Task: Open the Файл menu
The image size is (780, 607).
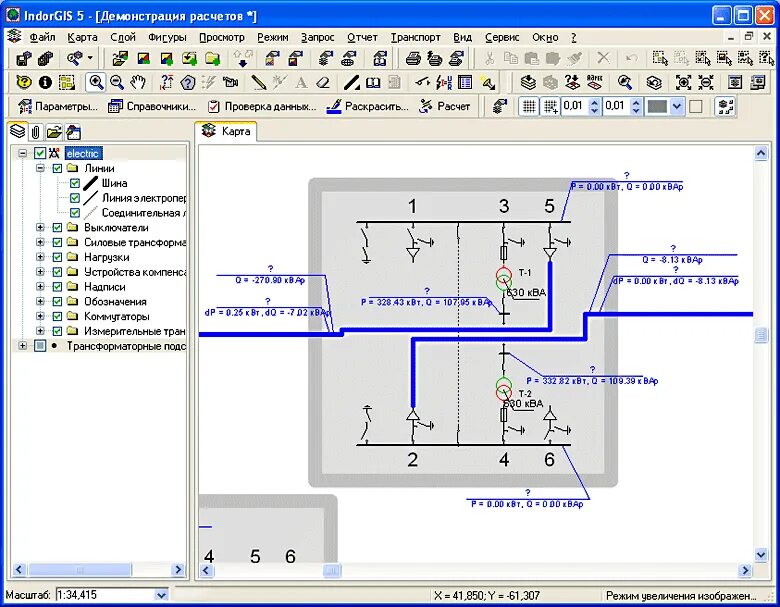Action: click(42, 37)
